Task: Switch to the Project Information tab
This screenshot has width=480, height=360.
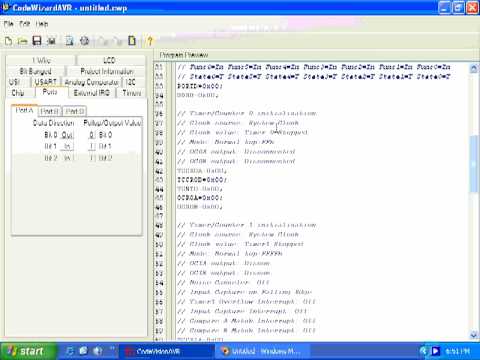Action: coord(107,71)
